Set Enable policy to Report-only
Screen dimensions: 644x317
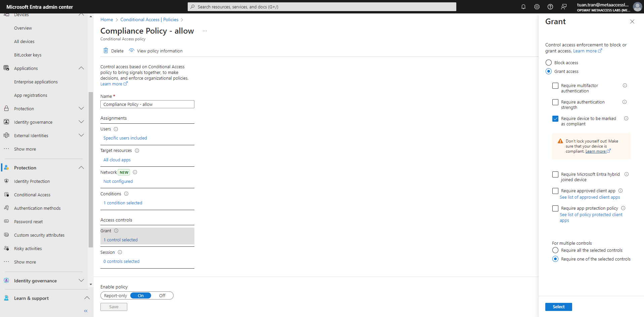pyautogui.click(x=116, y=295)
